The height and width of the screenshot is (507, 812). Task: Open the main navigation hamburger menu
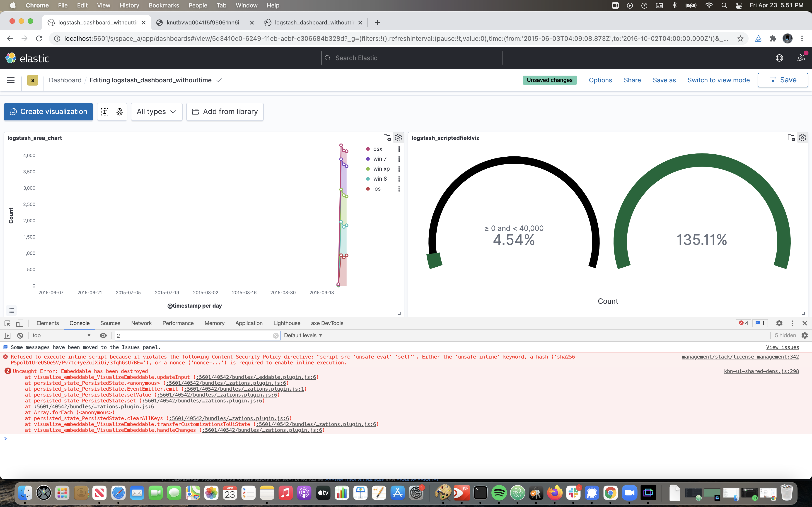[11, 80]
